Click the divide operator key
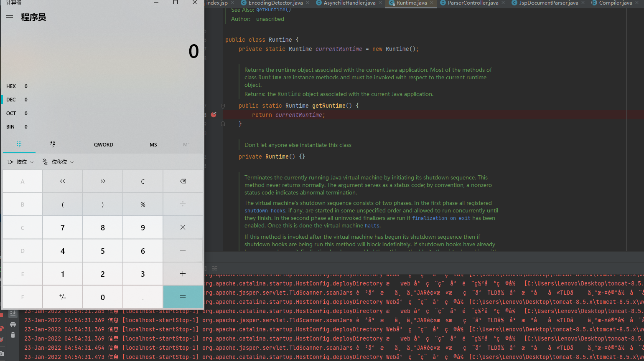This screenshot has height=361, width=644. tap(183, 204)
